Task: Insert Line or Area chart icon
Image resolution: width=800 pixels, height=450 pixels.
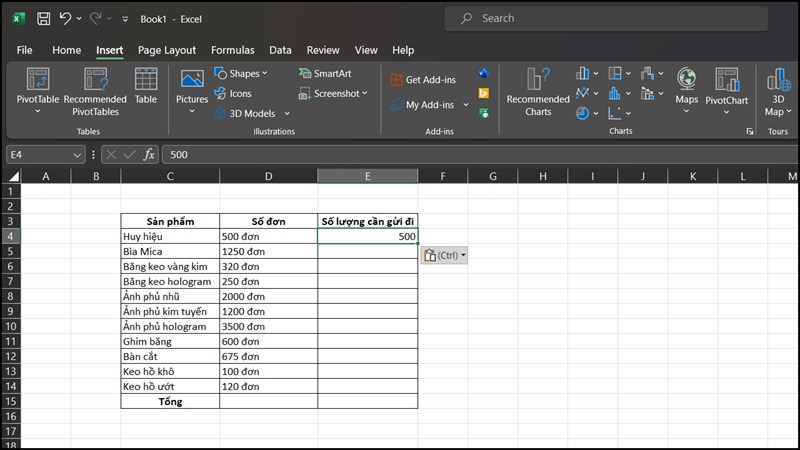Action: click(x=583, y=93)
